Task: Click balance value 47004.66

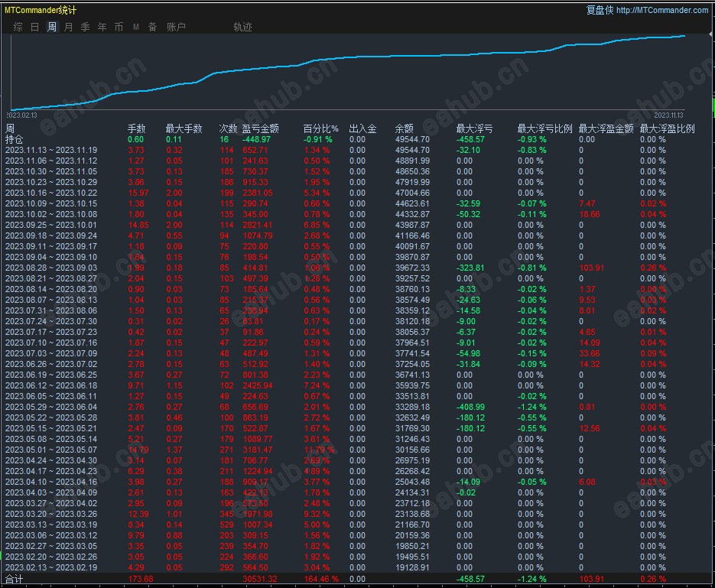Action: [x=412, y=193]
